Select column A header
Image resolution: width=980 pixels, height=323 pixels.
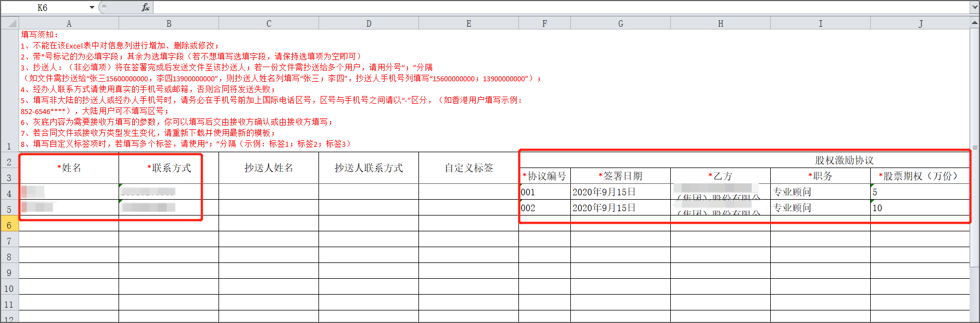point(69,23)
